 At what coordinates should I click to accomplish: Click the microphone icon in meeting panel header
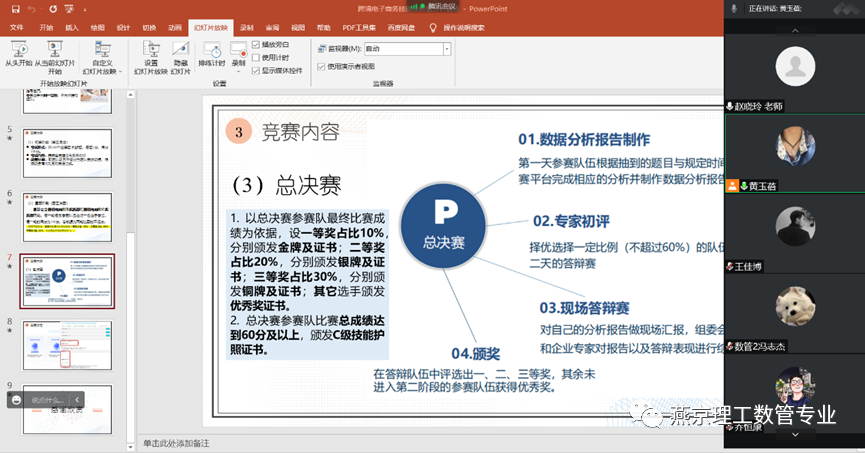pos(735,8)
